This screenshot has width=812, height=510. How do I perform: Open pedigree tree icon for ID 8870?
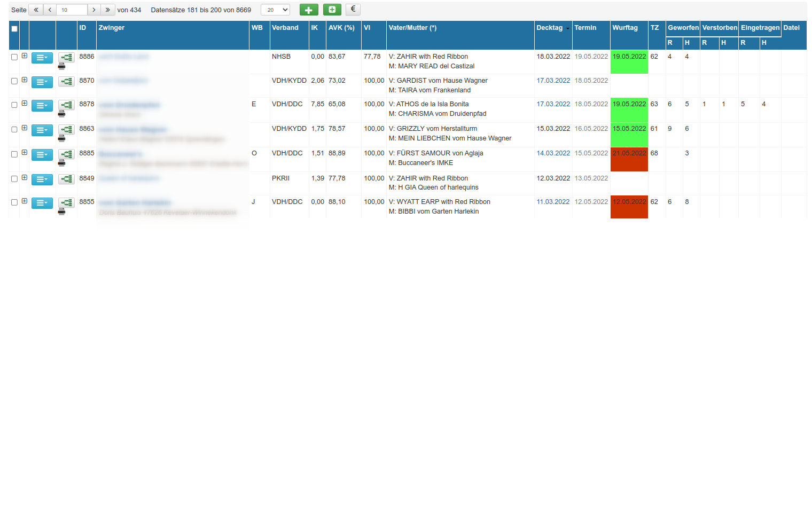tap(66, 82)
